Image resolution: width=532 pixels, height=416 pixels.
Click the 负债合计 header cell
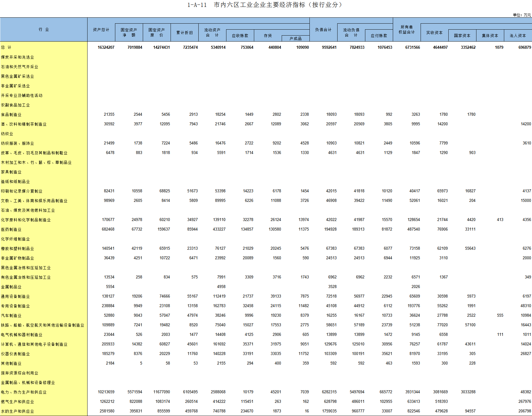(323, 30)
